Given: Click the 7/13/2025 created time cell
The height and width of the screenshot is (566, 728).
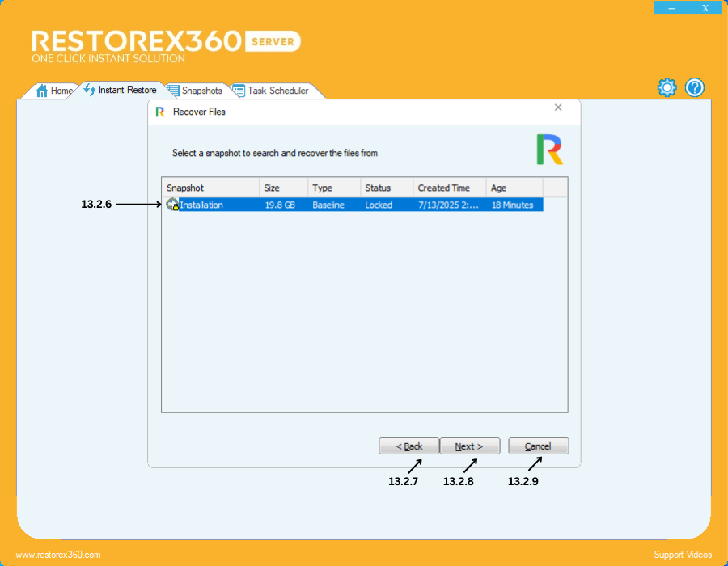Looking at the screenshot, I should (448, 205).
